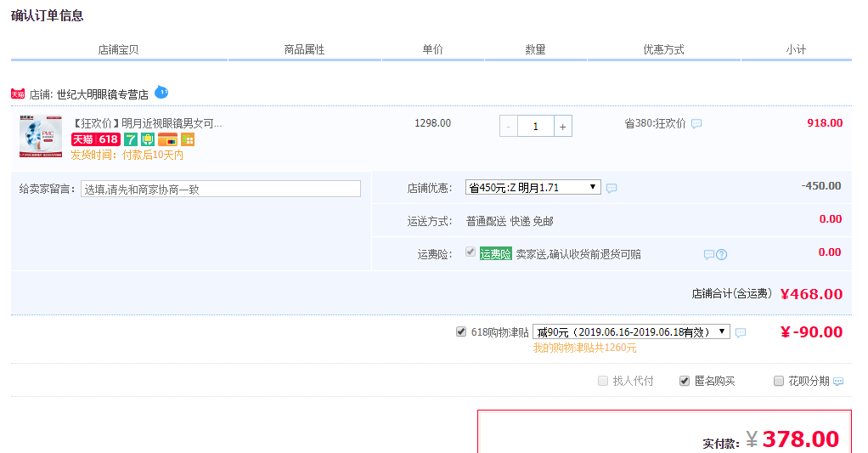The image size is (868, 453).
Task: Uncheck the 618购物津贴 checkbox
Action: pos(460,331)
